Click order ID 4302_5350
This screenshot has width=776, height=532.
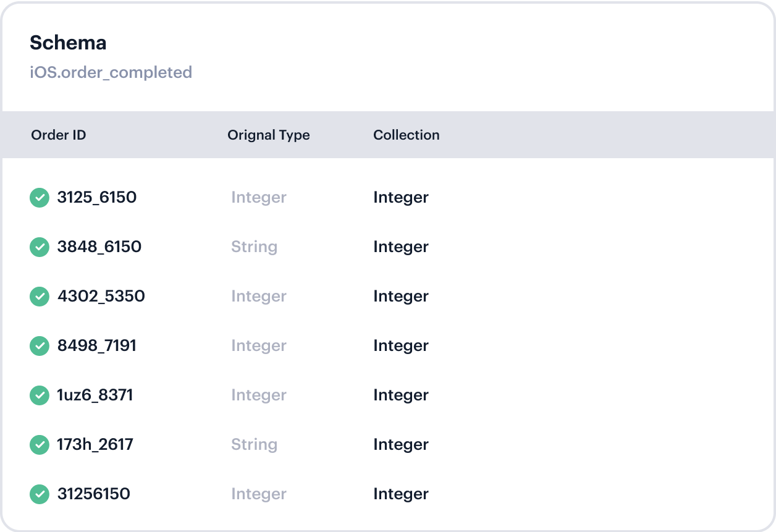pos(101,297)
